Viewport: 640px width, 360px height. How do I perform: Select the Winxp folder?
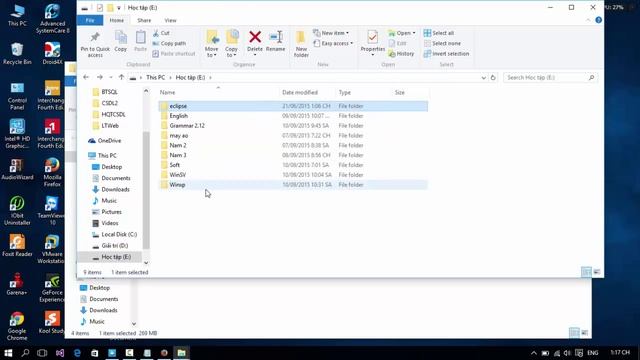[x=293, y=185]
